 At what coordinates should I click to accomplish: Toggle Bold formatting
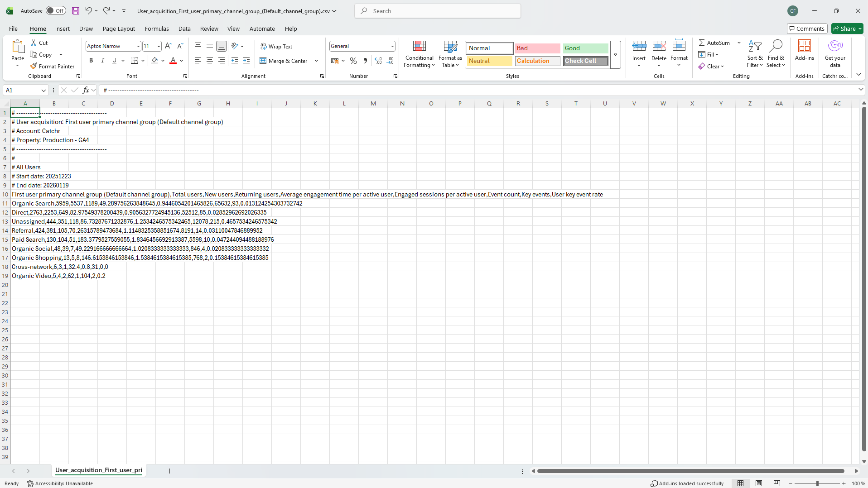coord(91,60)
